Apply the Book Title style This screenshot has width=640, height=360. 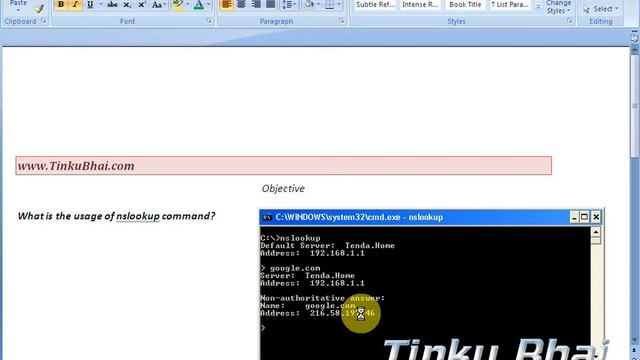coord(465,5)
